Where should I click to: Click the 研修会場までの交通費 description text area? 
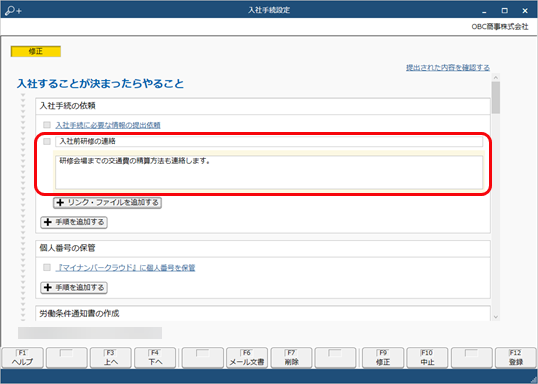click(269, 172)
